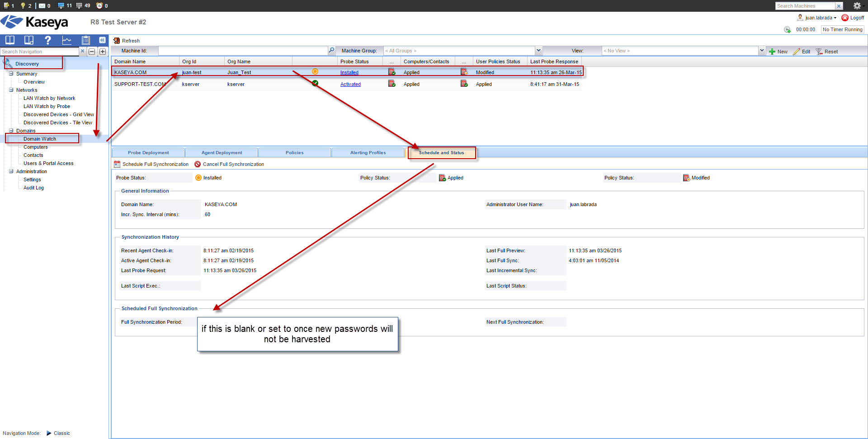Screen dimensions: 868x439
Task: Open the Machine Group dropdown
Action: [x=538, y=51]
